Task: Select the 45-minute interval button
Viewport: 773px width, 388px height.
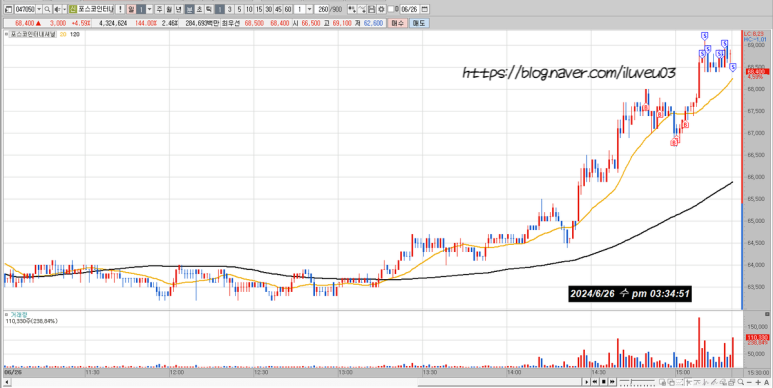Action: (278, 9)
